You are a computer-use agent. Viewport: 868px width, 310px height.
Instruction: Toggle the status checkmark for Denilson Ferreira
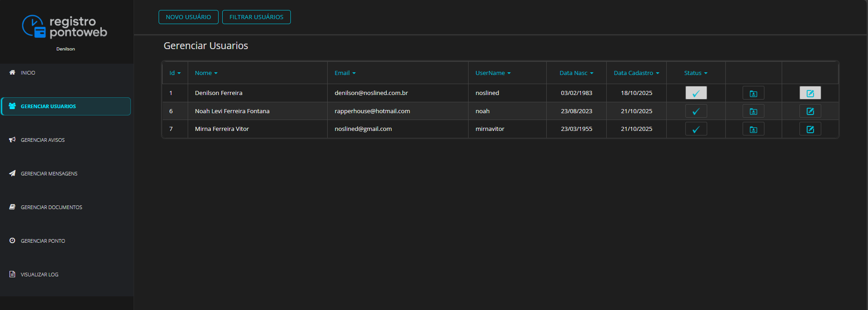(x=696, y=93)
